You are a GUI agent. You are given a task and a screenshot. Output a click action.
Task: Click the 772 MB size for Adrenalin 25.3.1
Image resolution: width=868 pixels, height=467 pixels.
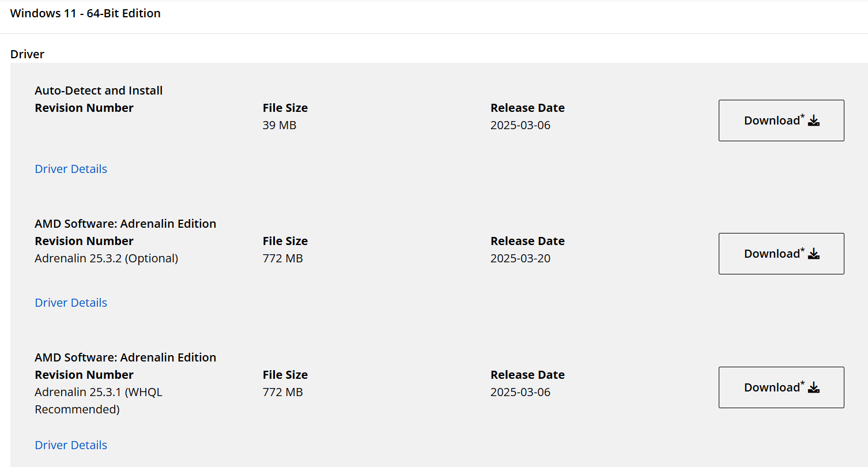coord(282,392)
